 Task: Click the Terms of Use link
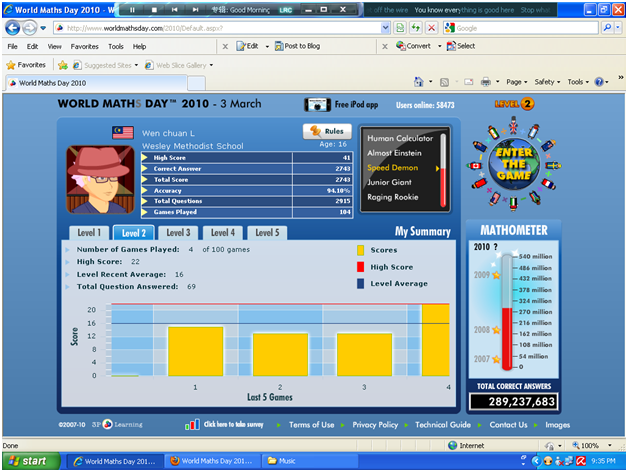(312, 425)
